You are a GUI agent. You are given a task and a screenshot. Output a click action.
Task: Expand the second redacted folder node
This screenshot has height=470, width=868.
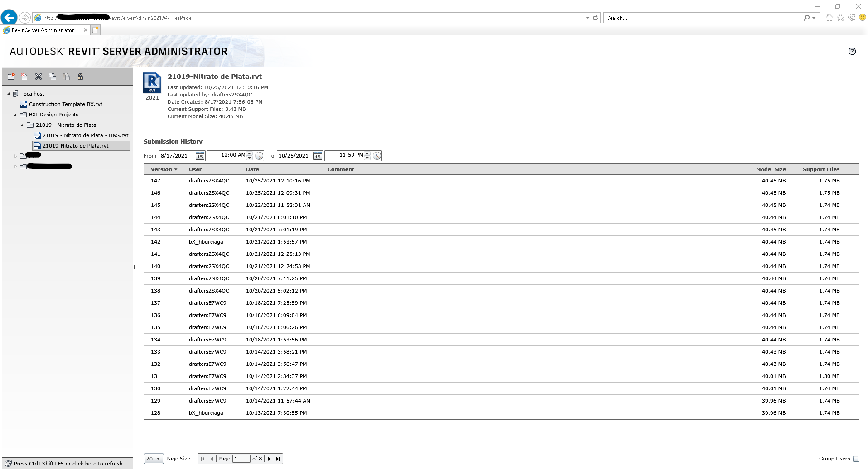point(15,167)
